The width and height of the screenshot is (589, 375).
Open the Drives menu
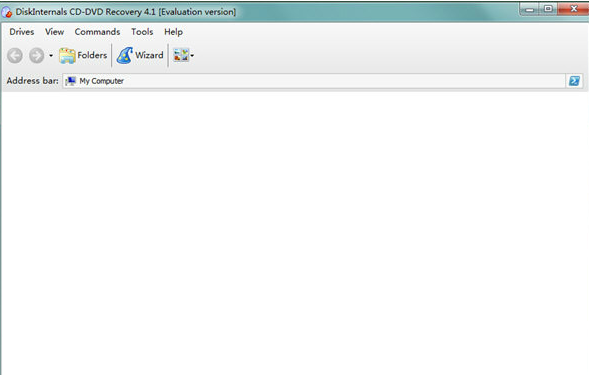click(22, 32)
